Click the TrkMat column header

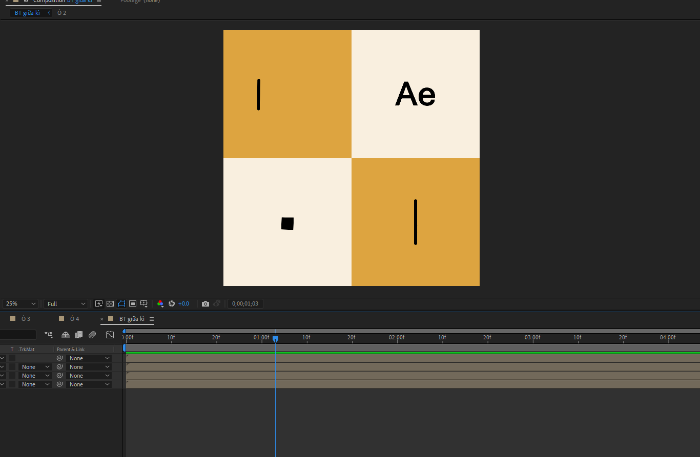pos(27,349)
